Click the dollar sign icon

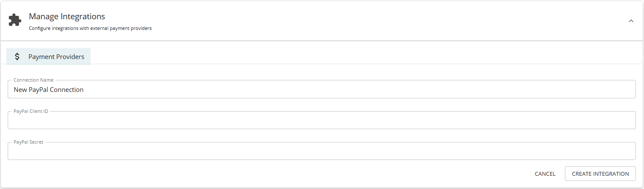pyautogui.click(x=17, y=56)
